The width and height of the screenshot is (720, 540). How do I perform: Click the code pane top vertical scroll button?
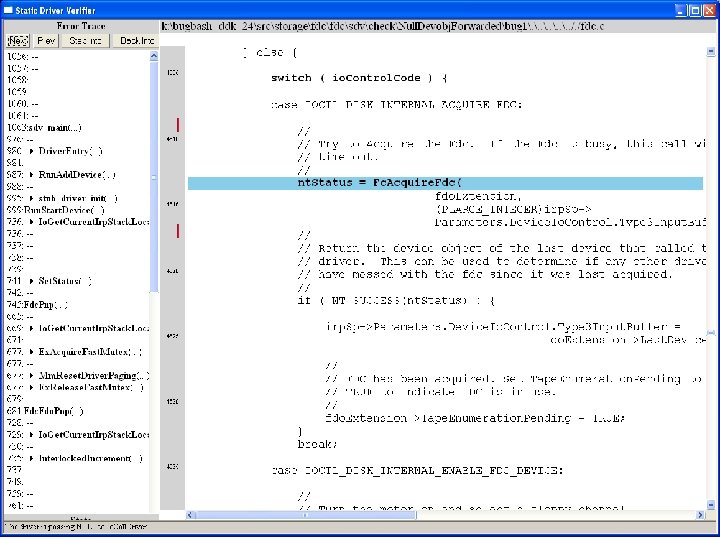click(x=711, y=51)
